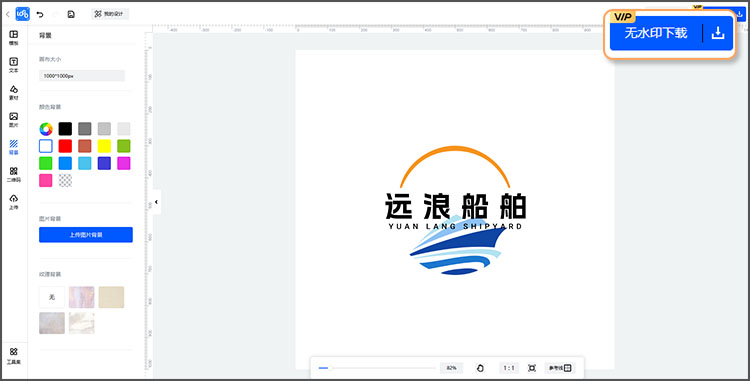
Task: Choose the dark gray background swatch
Action: point(85,129)
